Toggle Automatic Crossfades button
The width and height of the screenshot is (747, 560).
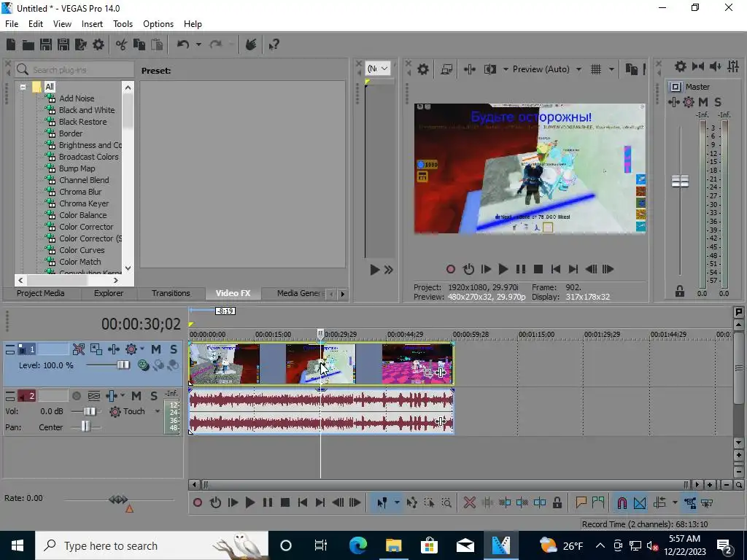[x=640, y=502]
